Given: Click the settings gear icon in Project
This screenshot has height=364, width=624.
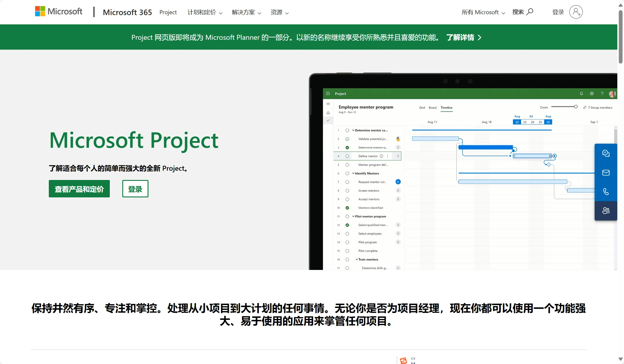Looking at the screenshot, I should point(591,93).
